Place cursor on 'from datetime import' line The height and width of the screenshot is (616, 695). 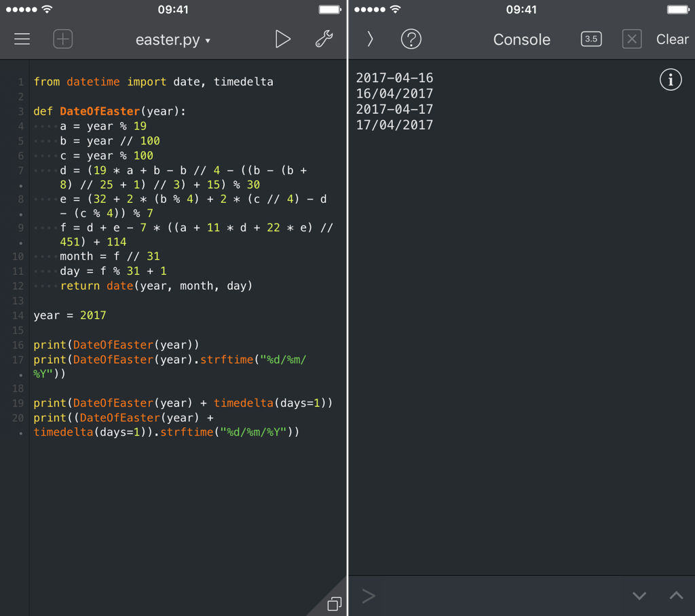(153, 82)
